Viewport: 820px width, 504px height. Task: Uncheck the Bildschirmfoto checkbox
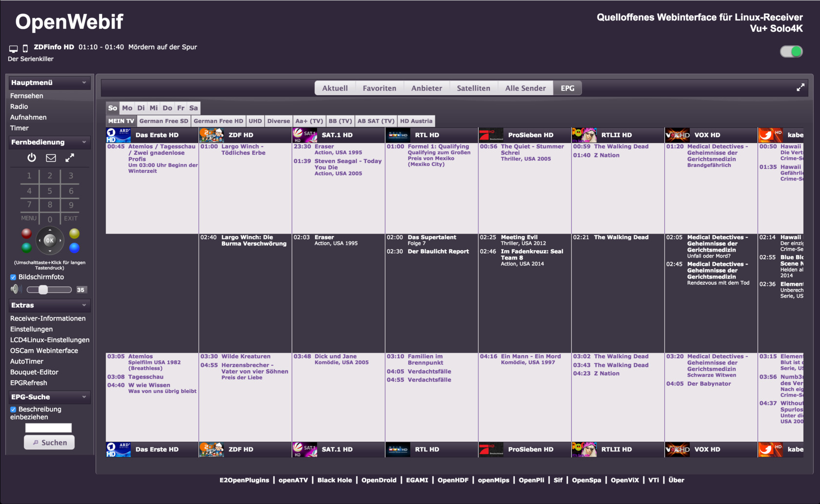coord(13,277)
